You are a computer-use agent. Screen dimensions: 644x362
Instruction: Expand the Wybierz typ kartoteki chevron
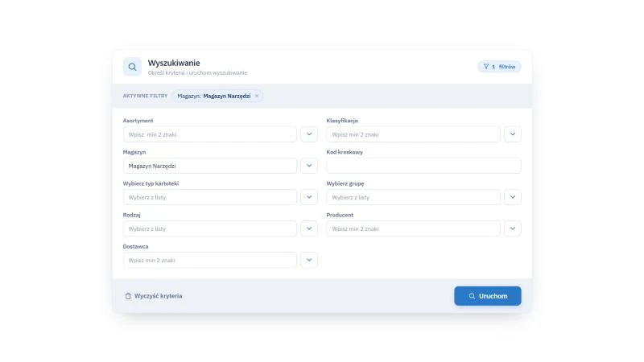point(309,197)
